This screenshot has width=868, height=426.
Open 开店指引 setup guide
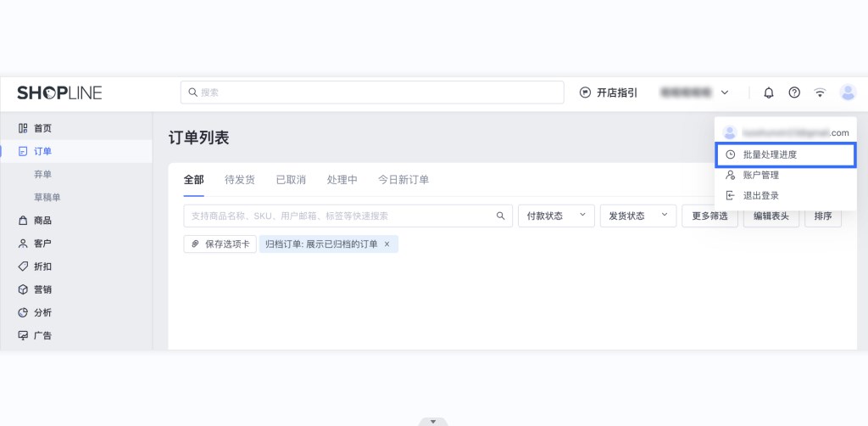pyautogui.click(x=609, y=92)
